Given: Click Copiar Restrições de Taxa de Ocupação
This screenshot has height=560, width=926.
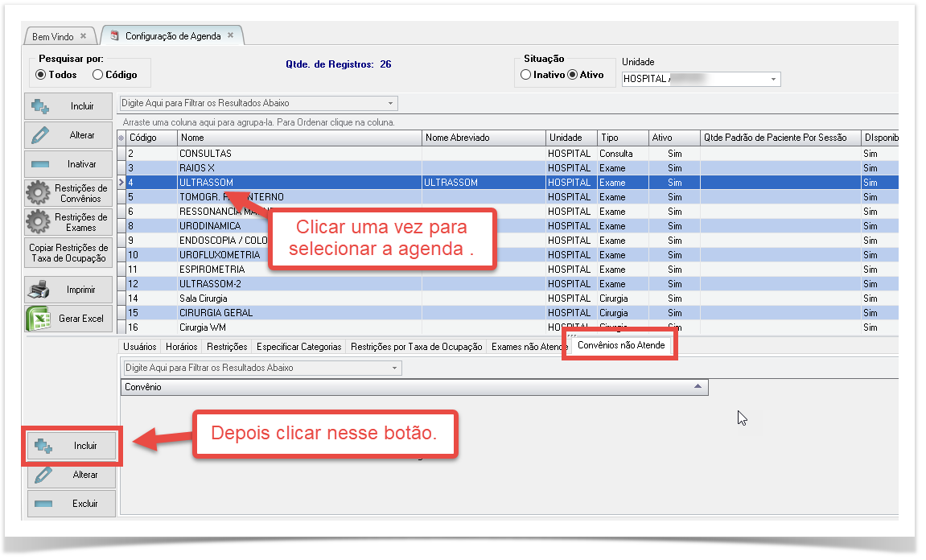Looking at the screenshot, I should pyautogui.click(x=68, y=253).
